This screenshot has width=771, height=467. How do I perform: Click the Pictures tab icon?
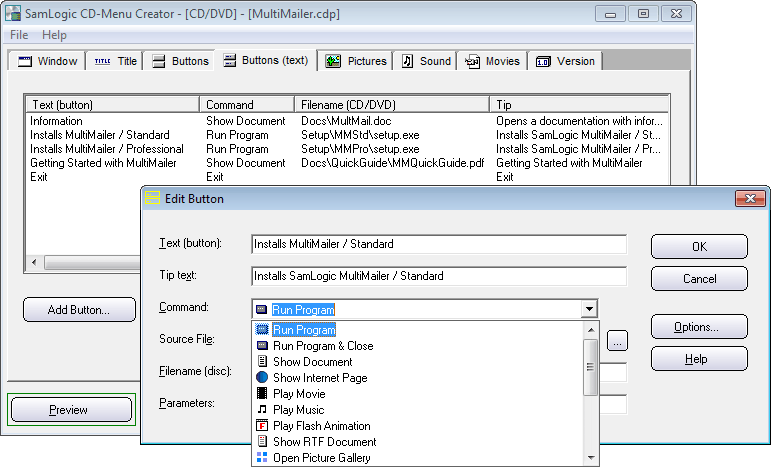tap(333, 61)
